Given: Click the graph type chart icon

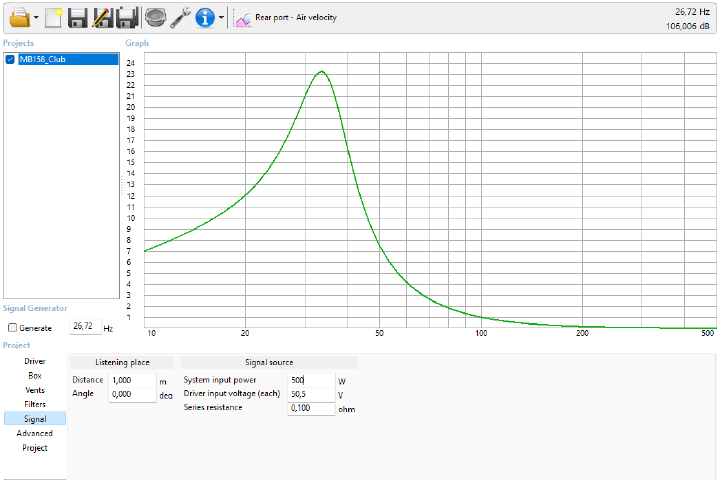Looking at the screenshot, I should click(242, 18).
